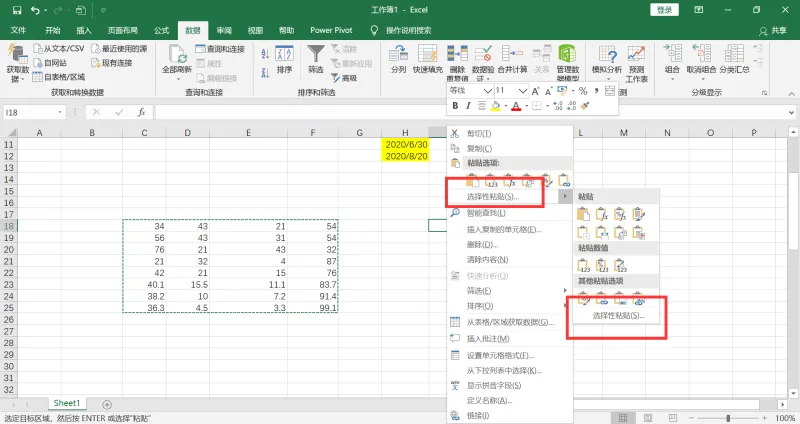The image size is (800, 424).
Task: Click the 分列 (Text to Columns) icon
Action: tap(398, 59)
